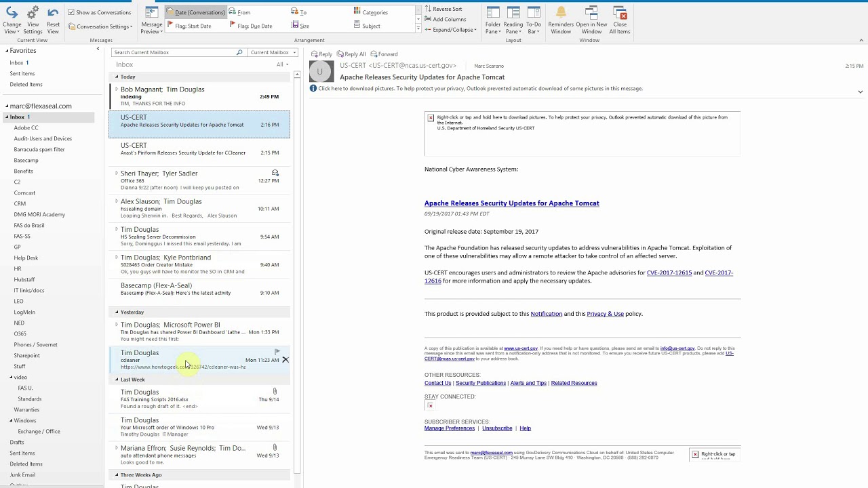Open the Notification policy link
Image resolution: width=868 pixels, height=488 pixels.
(x=547, y=314)
